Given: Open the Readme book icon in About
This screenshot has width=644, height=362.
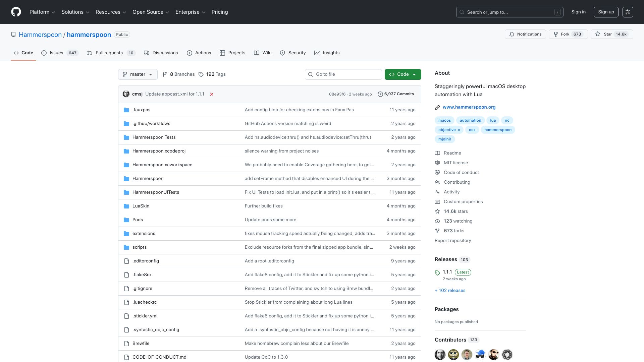Looking at the screenshot, I should (x=437, y=153).
